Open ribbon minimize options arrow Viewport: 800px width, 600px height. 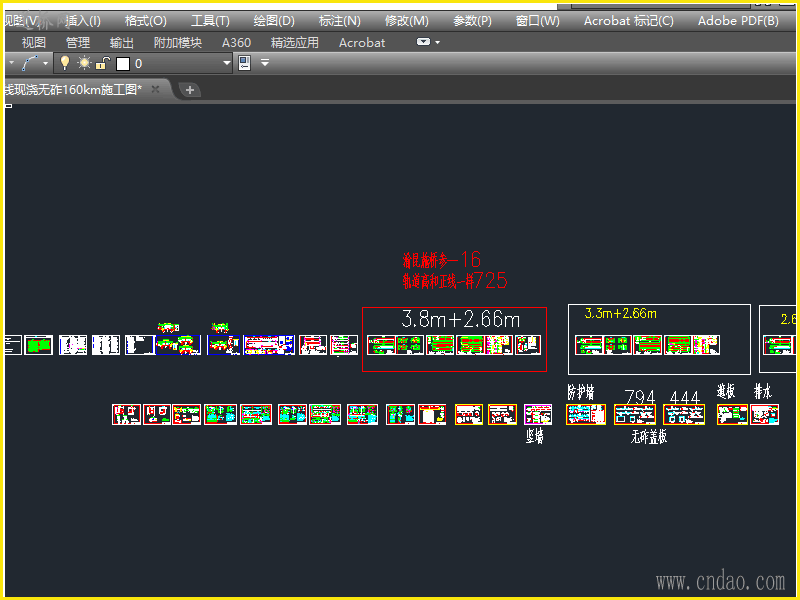point(438,42)
